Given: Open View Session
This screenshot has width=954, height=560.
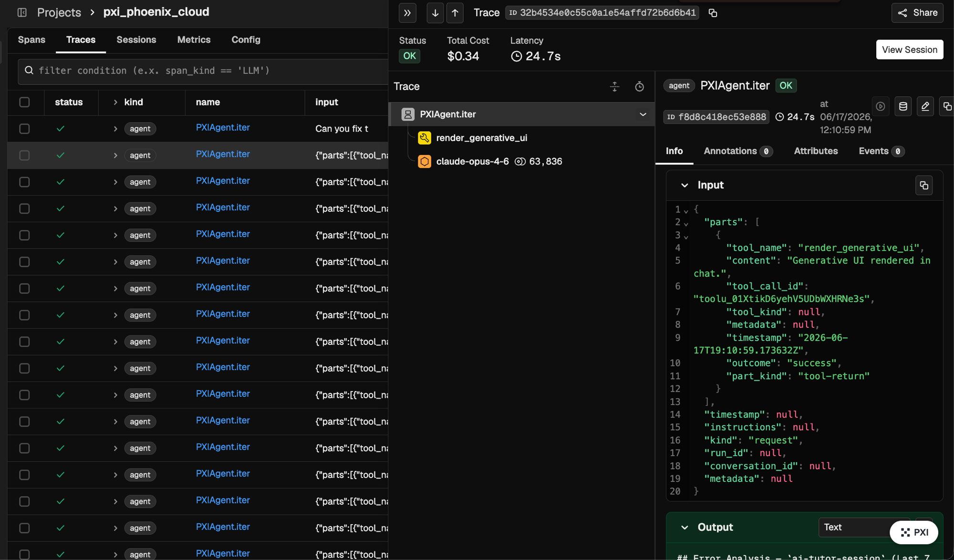Looking at the screenshot, I should point(910,50).
